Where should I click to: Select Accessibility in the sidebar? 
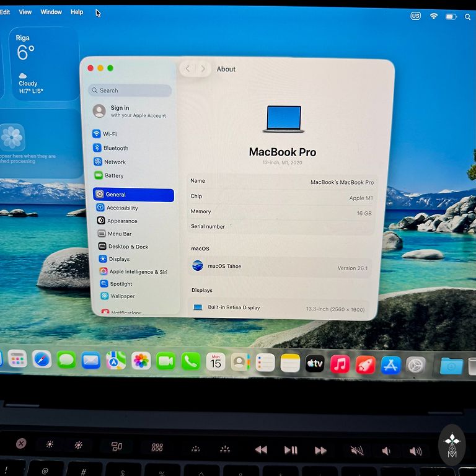[x=121, y=208]
